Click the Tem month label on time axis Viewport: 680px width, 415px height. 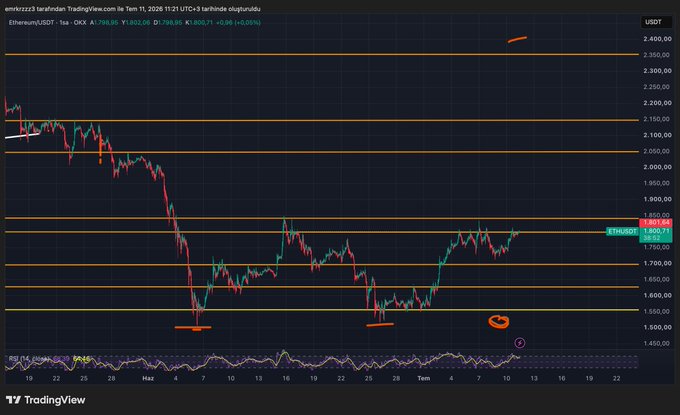[x=424, y=378]
